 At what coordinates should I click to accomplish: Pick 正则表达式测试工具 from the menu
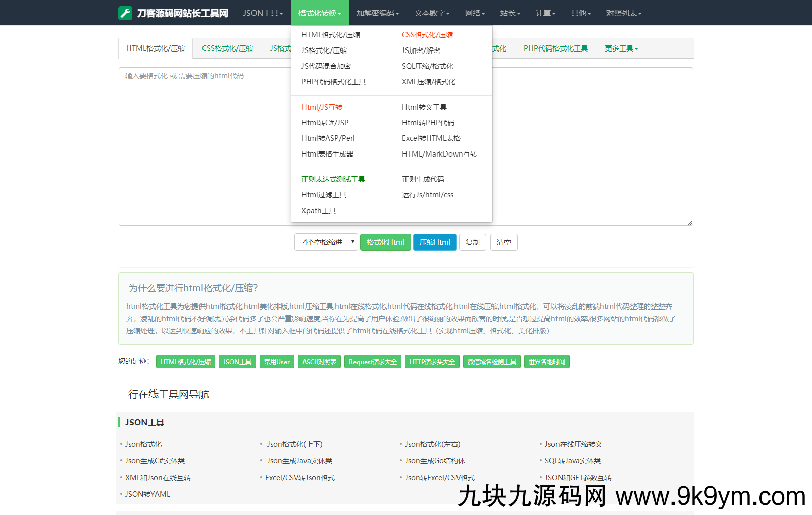point(333,179)
